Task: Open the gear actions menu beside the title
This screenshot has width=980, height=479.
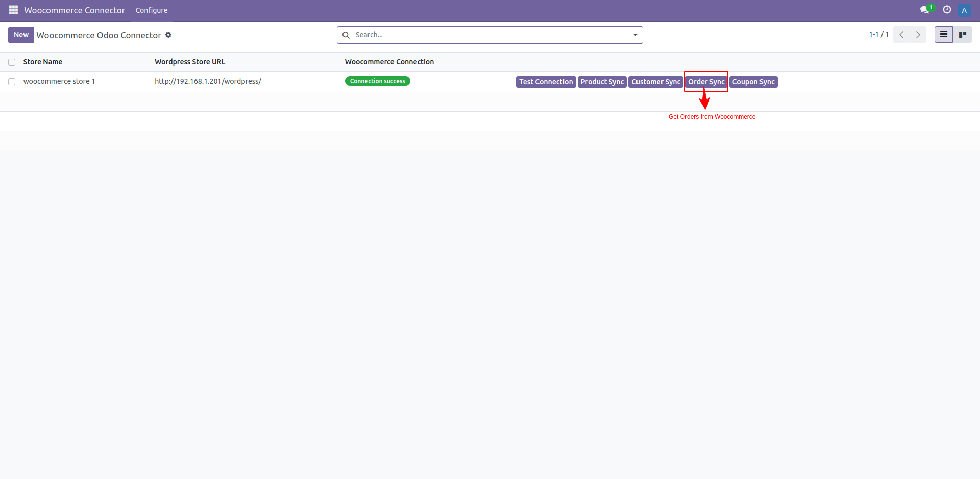Action: (168, 35)
